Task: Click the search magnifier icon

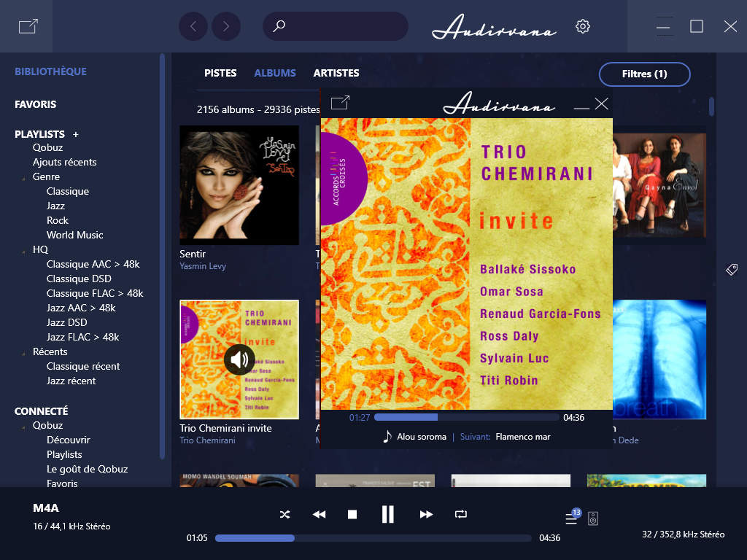Action: pyautogui.click(x=279, y=26)
